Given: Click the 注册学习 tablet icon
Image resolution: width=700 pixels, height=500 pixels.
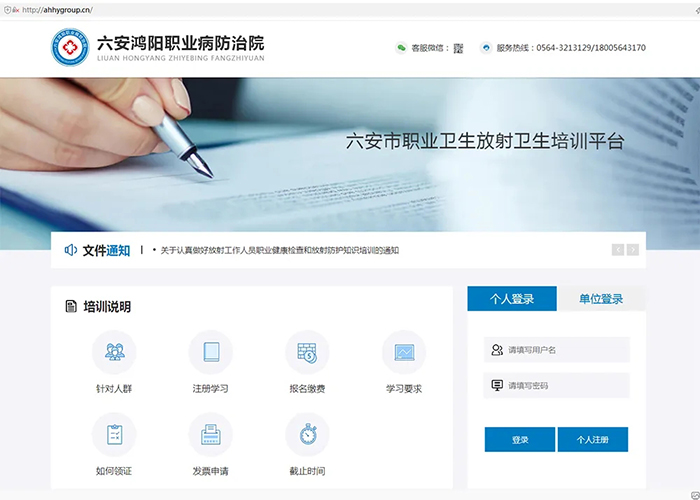Looking at the screenshot, I should pyautogui.click(x=211, y=352).
